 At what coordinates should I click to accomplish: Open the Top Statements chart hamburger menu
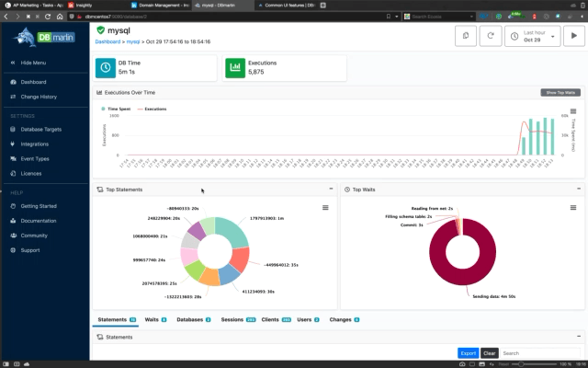click(x=325, y=208)
